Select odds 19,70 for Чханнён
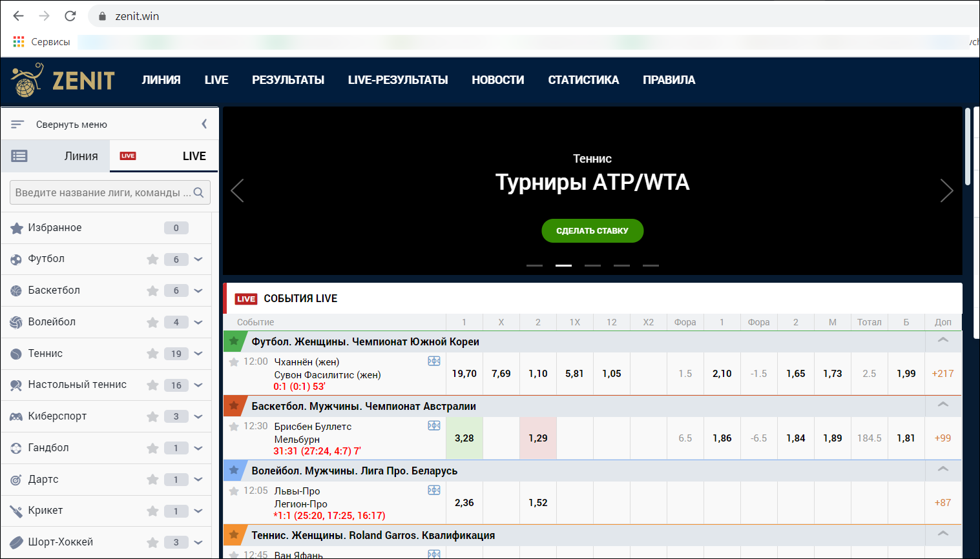 pyautogui.click(x=464, y=374)
